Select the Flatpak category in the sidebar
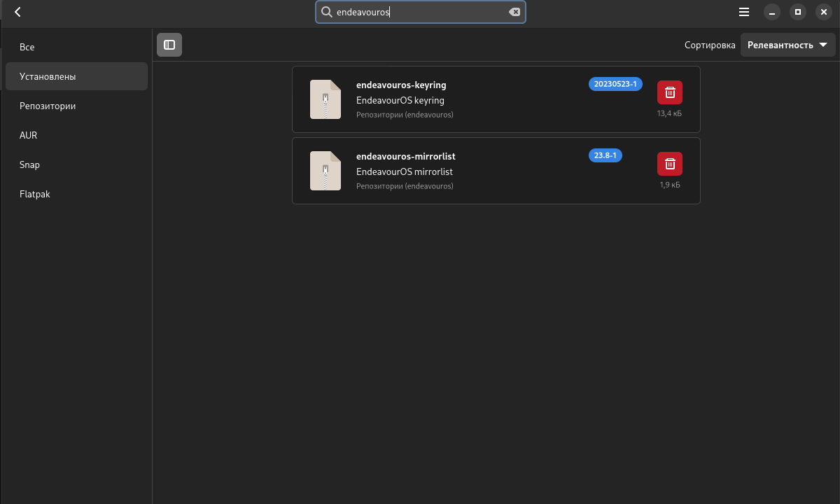 (x=76, y=194)
